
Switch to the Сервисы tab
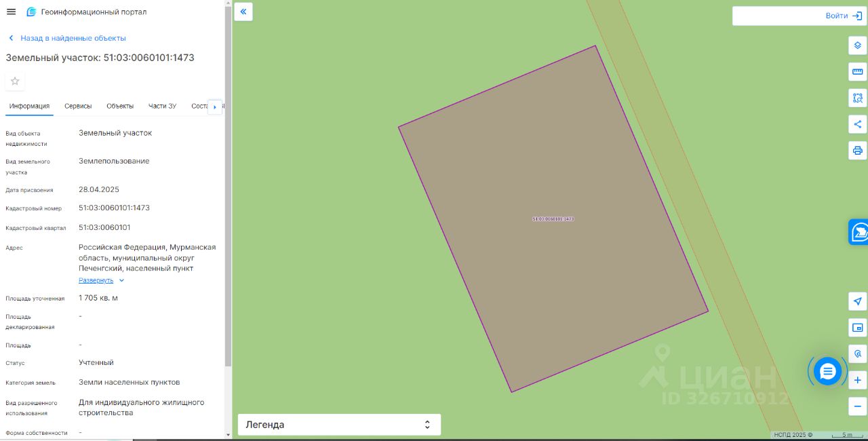[x=78, y=106]
